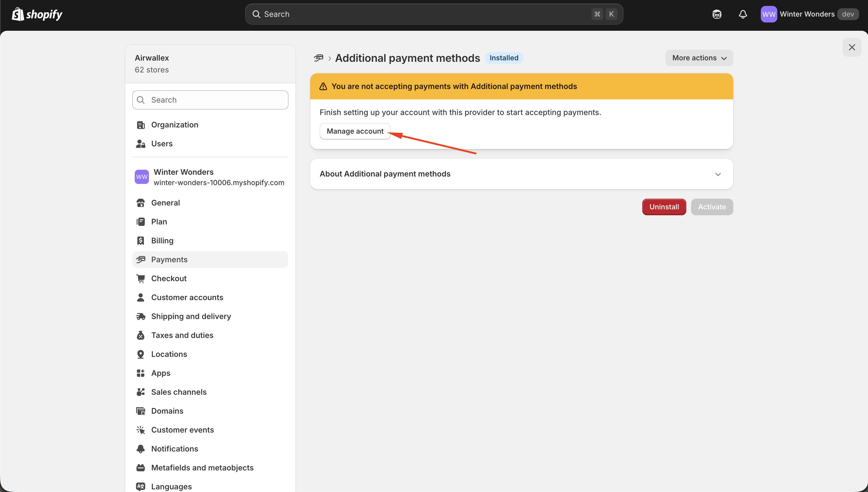Select Payments in settings sidebar
868x492 pixels.
tap(210, 260)
